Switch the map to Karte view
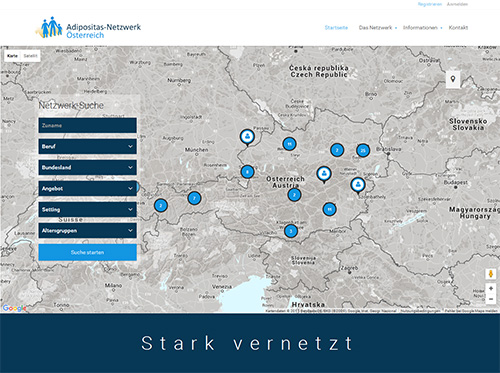Screen dimensions: 500x373 (12, 56)
